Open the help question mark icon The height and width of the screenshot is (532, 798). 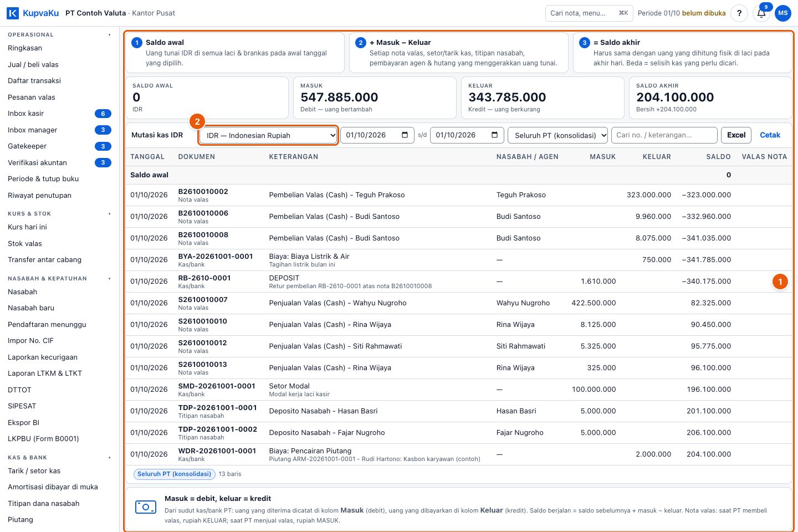pos(739,13)
